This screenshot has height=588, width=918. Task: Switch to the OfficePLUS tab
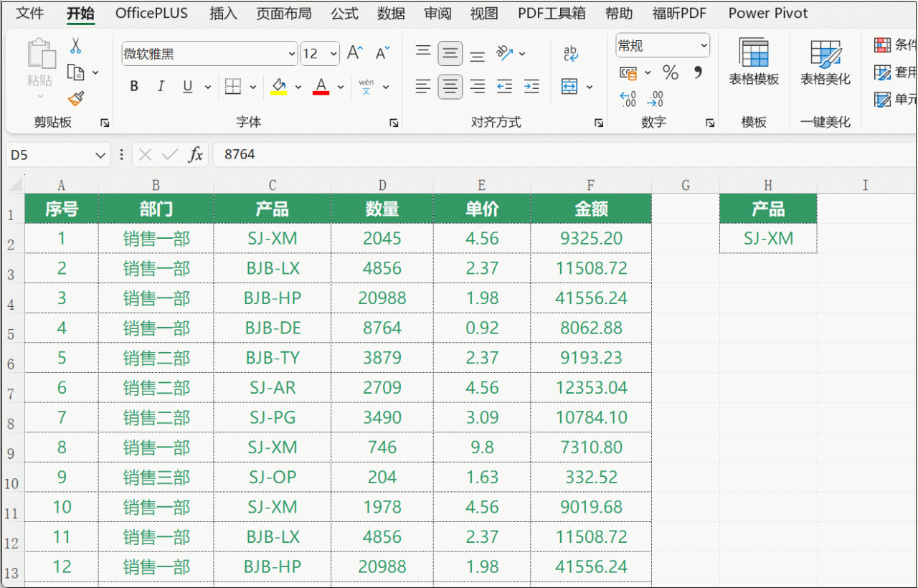pos(151,13)
